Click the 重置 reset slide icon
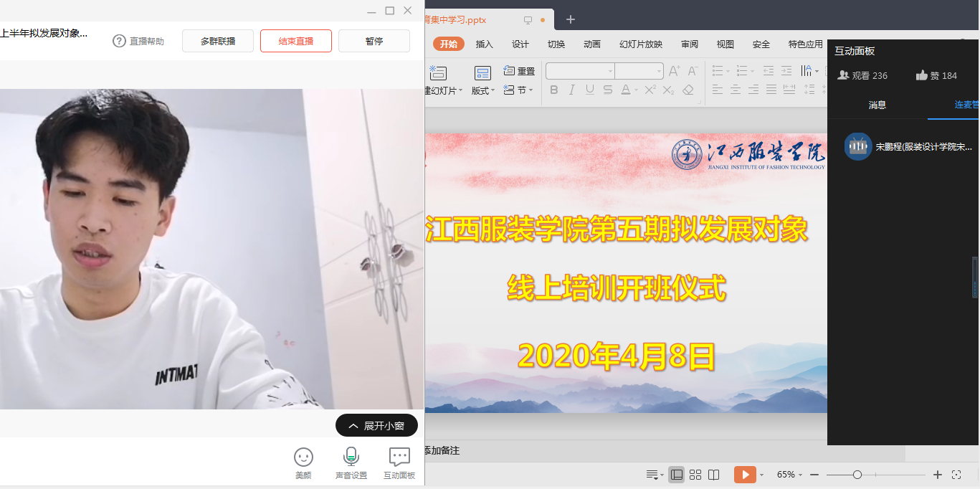Screen dimensions: 980x489 click(x=509, y=71)
